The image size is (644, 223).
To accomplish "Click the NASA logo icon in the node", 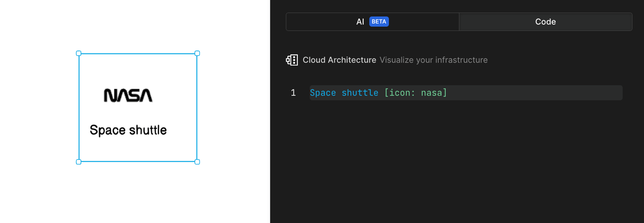I will tap(128, 96).
